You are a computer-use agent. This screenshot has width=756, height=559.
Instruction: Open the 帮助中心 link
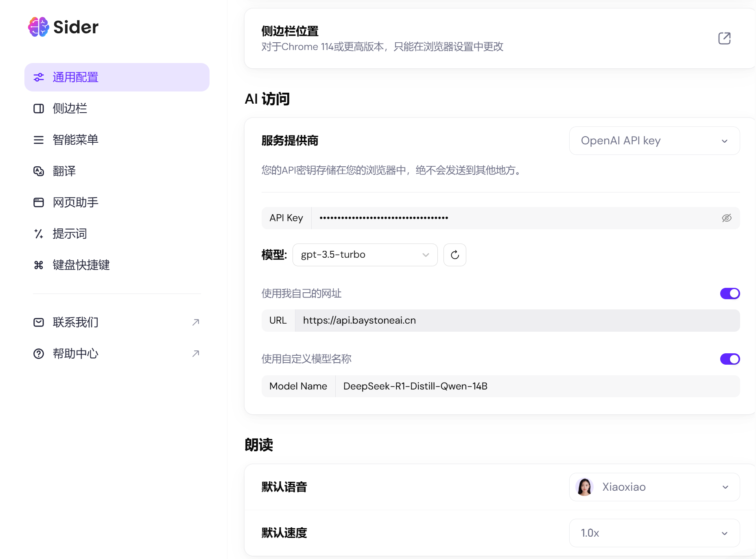(x=117, y=354)
